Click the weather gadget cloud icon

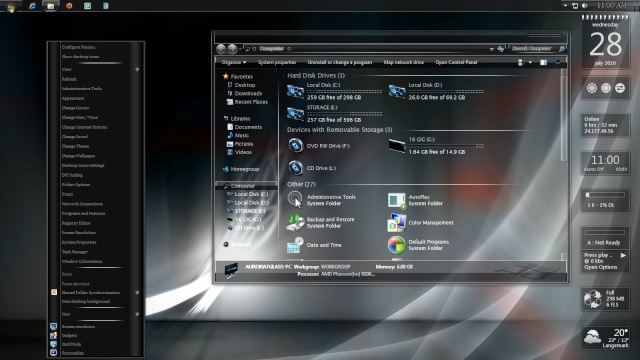pyautogui.click(x=592, y=338)
